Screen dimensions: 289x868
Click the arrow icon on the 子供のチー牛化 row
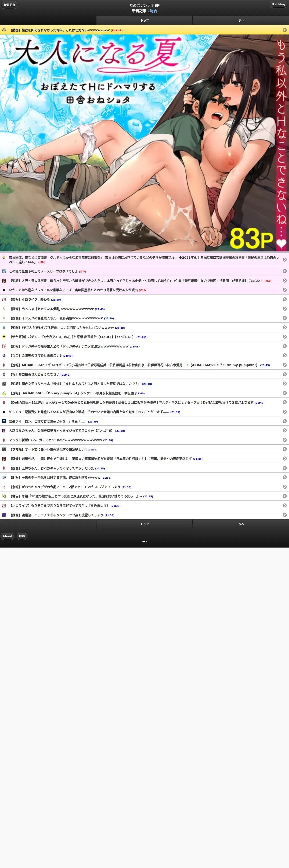point(285,477)
